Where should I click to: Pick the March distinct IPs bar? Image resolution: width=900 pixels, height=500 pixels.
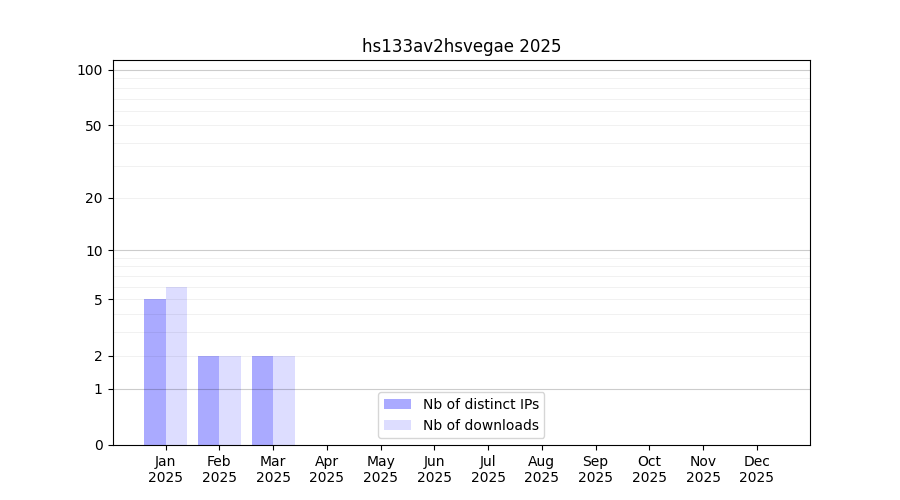point(262,400)
